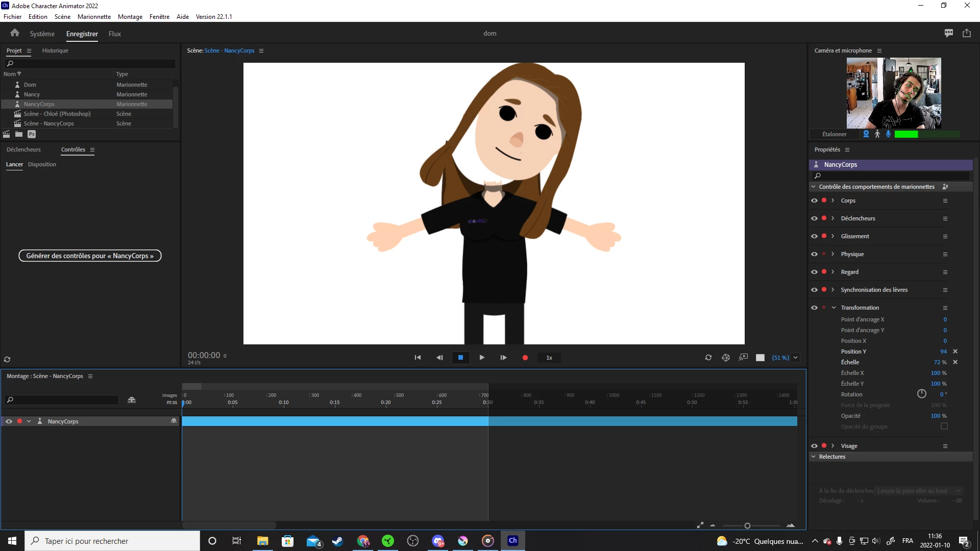Toggle the Opacité du groupe checkbox
Image resolution: width=980 pixels, height=551 pixels.
944,427
